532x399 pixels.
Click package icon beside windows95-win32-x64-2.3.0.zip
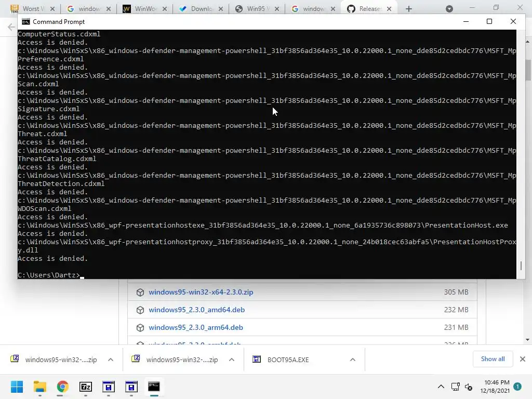[x=140, y=292]
